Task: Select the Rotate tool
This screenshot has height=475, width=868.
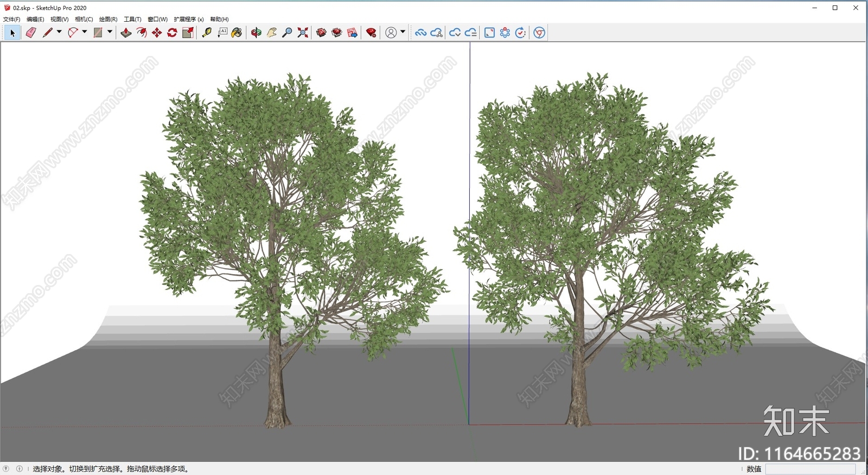Action: 172,33
